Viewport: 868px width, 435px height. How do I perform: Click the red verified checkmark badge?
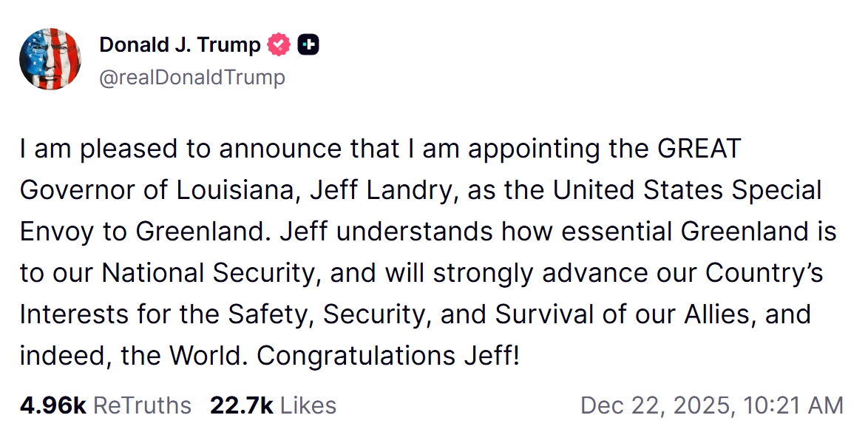(x=279, y=46)
